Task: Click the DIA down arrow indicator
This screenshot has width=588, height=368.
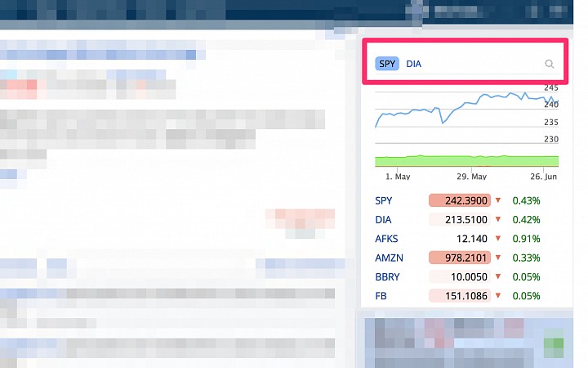Action: pos(498,219)
